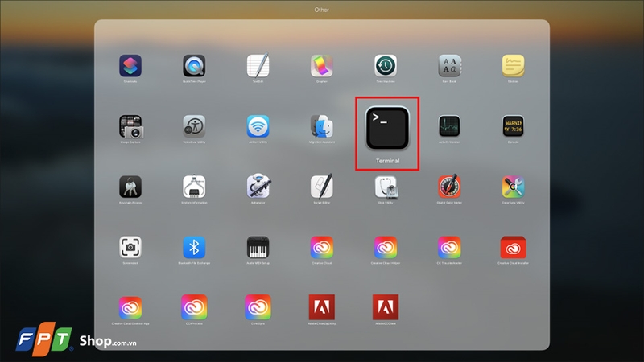Open Font Book

tap(449, 66)
